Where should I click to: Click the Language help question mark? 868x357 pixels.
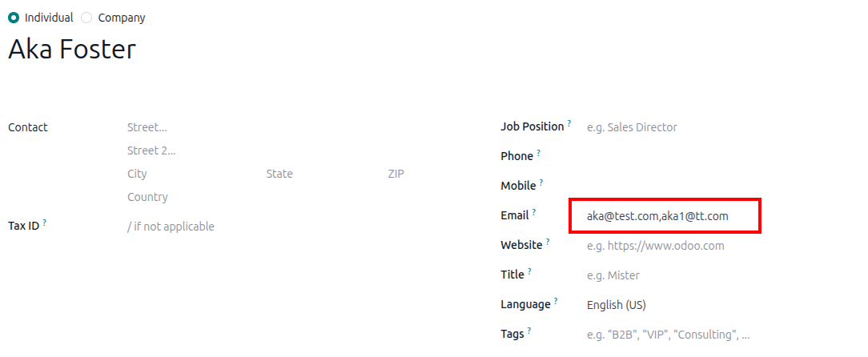tap(556, 301)
